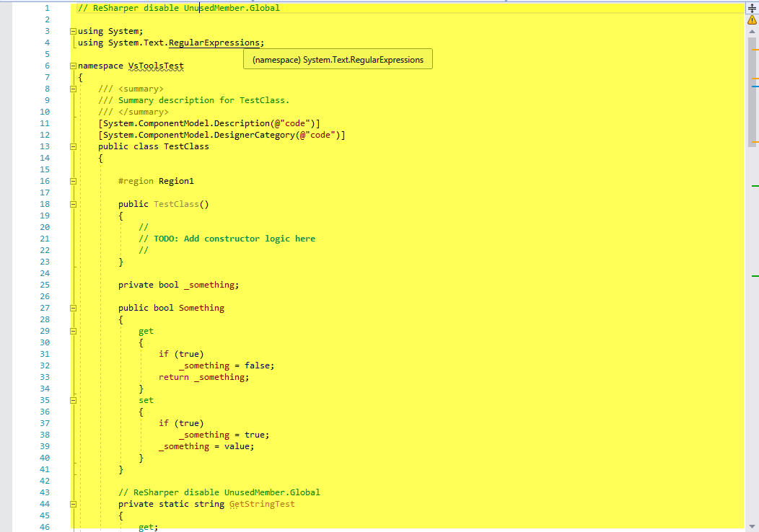759x532 pixels.
Task: Collapse the Region1 region
Action: coord(73,181)
